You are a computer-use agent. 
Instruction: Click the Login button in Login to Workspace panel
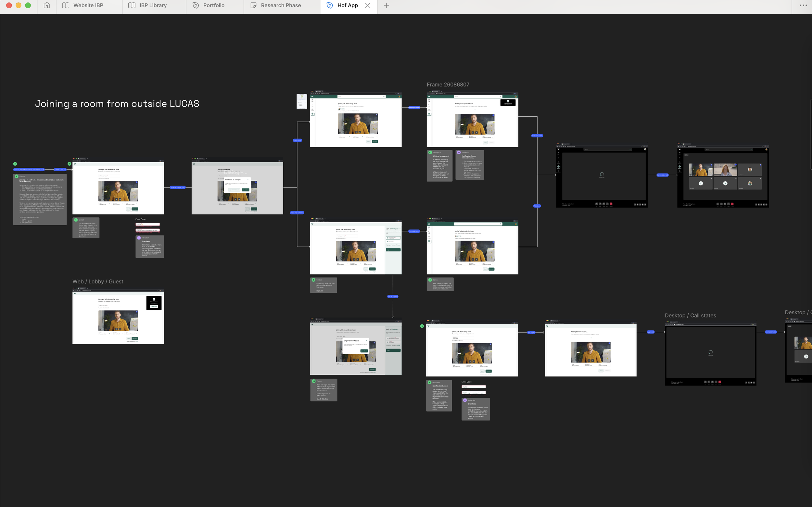pyautogui.click(x=393, y=250)
